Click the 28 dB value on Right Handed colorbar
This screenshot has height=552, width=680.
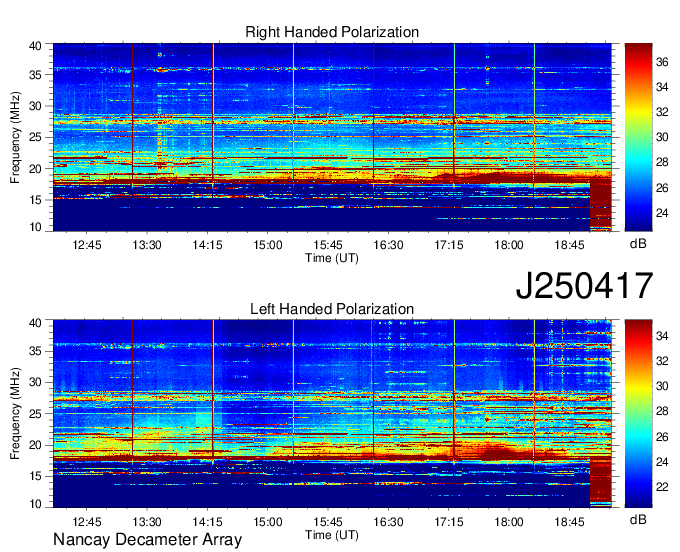[662, 163]
